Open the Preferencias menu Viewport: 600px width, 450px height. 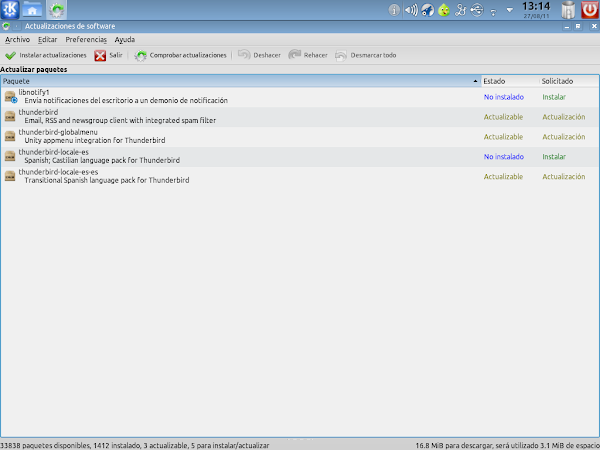coord(86,39)
